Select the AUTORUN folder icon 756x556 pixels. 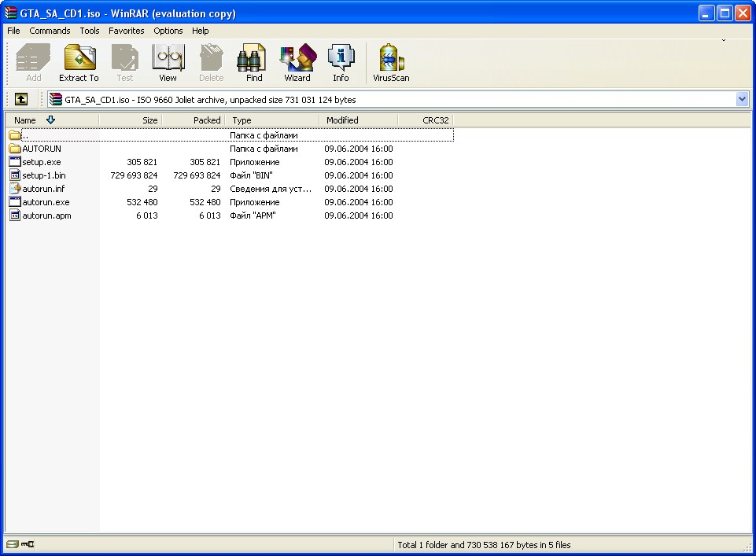(15, 149)
